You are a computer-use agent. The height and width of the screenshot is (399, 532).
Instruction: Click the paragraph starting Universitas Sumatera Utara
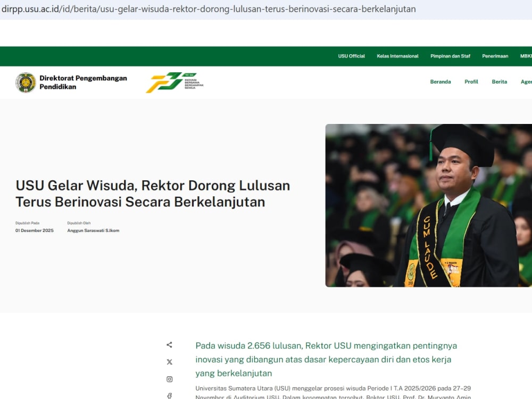click(x=333, y=392)
